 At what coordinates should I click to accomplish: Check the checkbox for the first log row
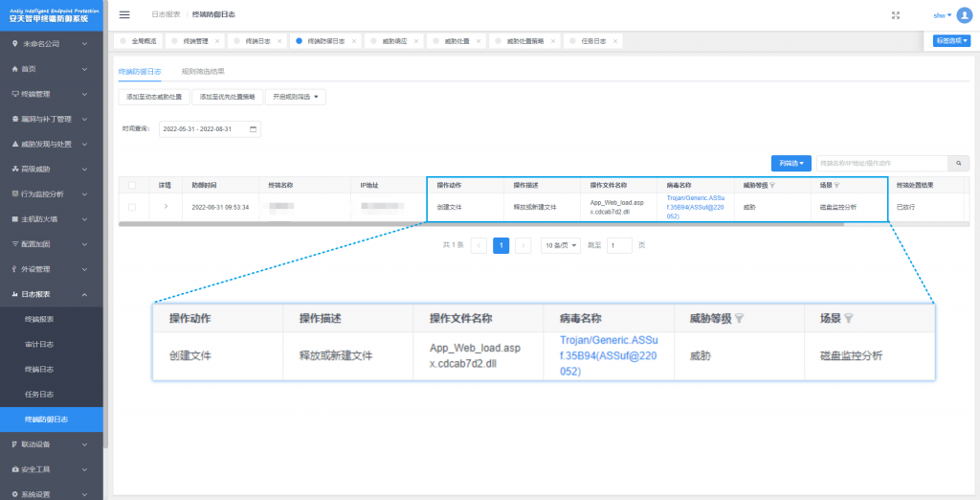(x=132, y=207)
